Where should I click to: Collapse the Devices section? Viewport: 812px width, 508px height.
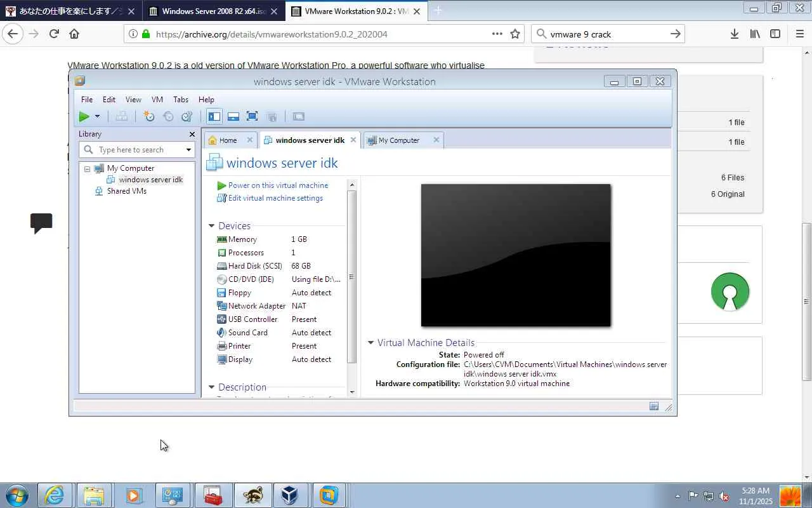212,226
